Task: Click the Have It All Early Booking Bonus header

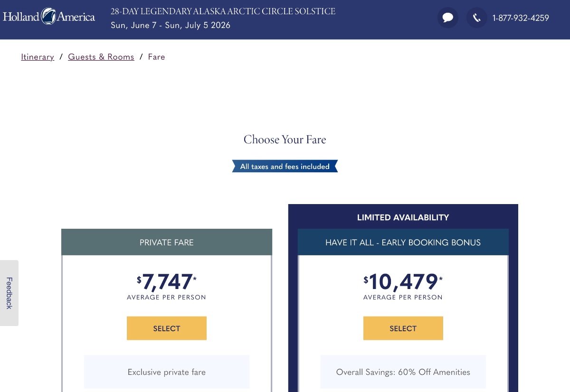Action: pyautogui.click(x=403, y=242)
